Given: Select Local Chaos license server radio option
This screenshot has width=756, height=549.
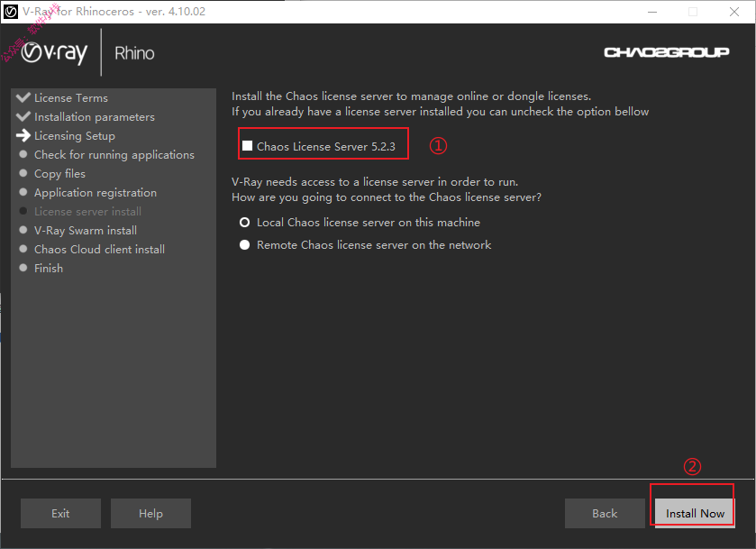Looking at the screenshot, I should [x=245, y=223].
